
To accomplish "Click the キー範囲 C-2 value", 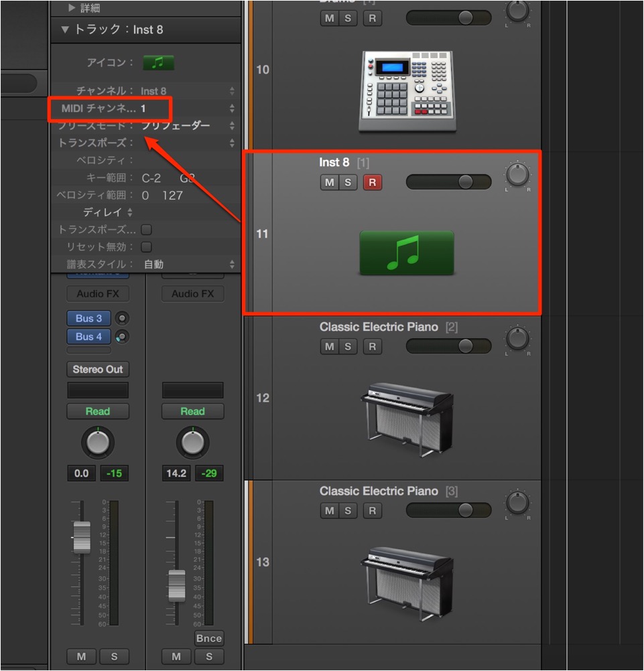I will click(x=151, y=178).
